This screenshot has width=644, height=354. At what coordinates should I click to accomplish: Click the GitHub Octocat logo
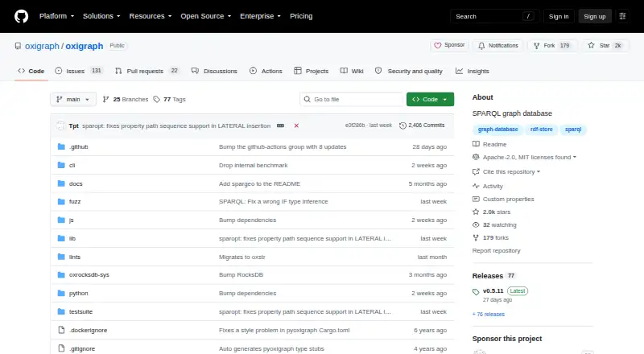pyautogui.click(x=22, y=16)
